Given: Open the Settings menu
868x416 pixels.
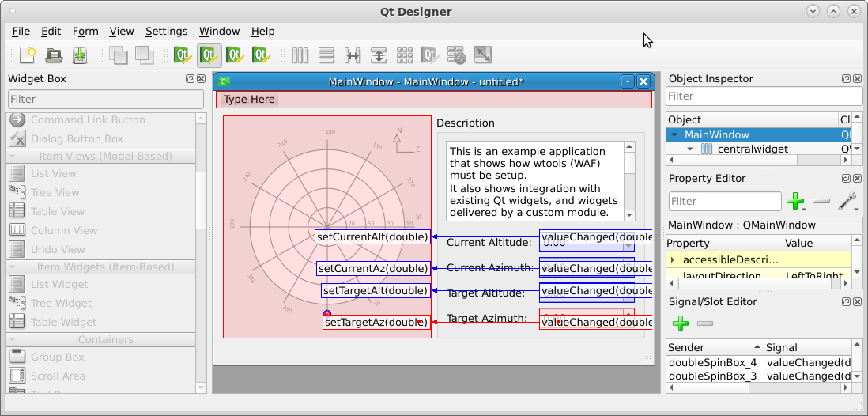Looking at the screenshot, I should (166, 32).
